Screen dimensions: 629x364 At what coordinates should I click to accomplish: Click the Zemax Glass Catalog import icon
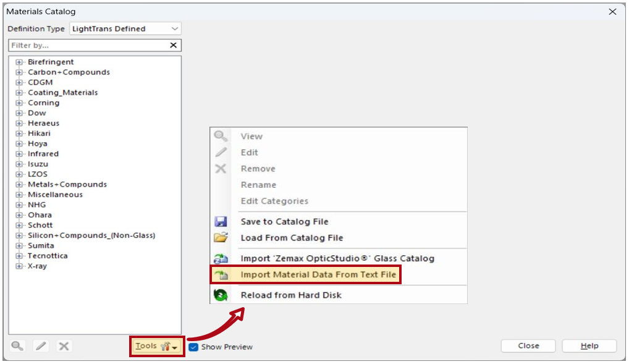pyautogui.click(x=221, y=258)
